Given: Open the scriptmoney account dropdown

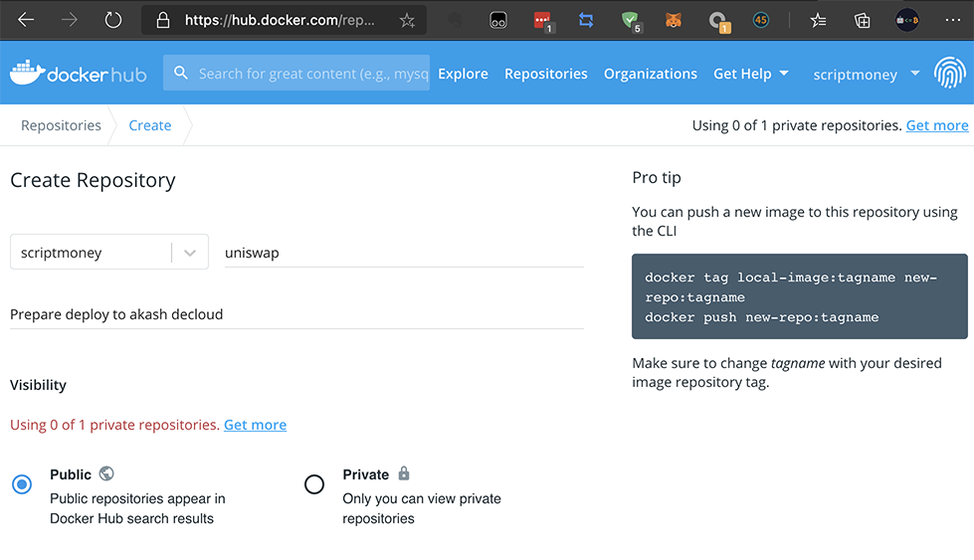Looking at the screenshot, I should pos(867,74).
